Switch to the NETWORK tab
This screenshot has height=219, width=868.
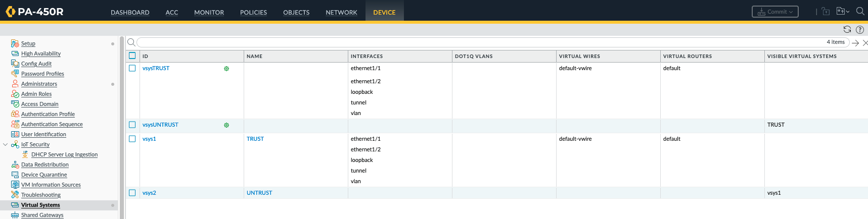[341, 12]
